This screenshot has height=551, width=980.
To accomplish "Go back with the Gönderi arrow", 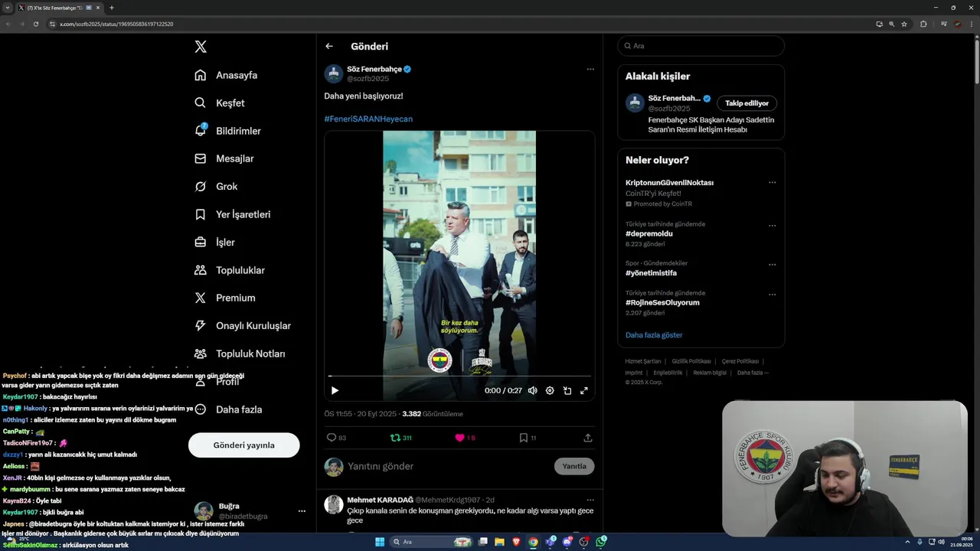I will (329, 46).
